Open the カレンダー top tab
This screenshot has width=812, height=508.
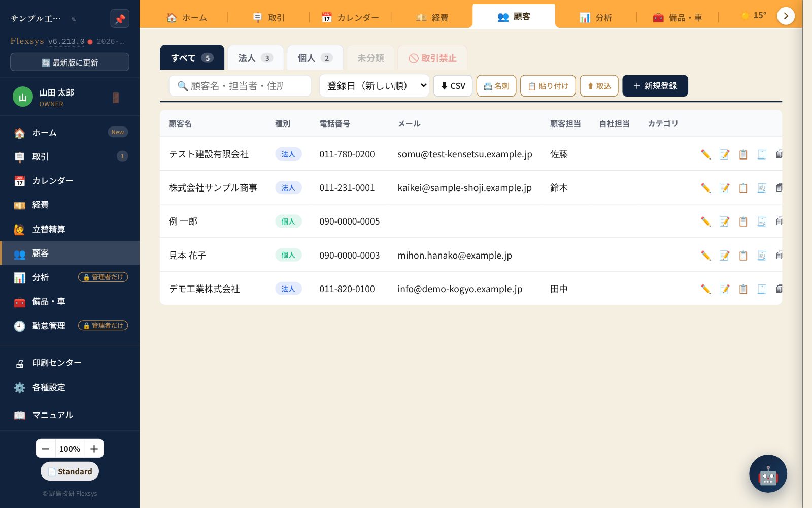click(350, 17)
